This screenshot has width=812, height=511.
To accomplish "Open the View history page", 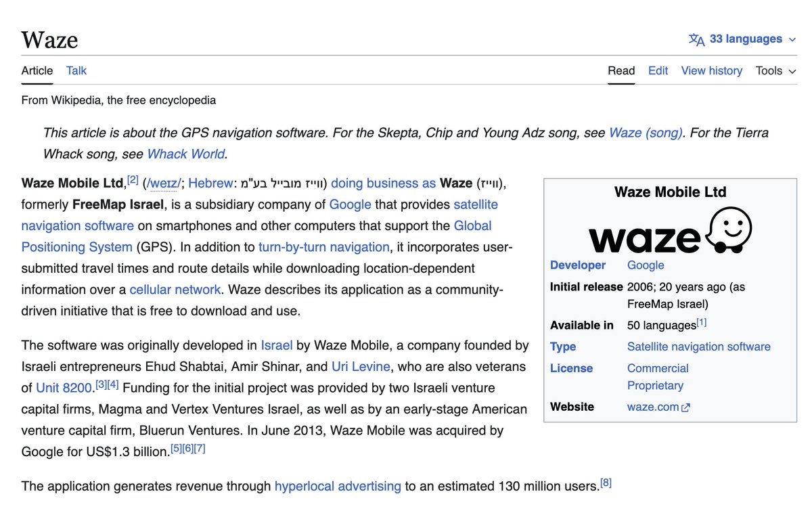I will click(x=711, y=70).
